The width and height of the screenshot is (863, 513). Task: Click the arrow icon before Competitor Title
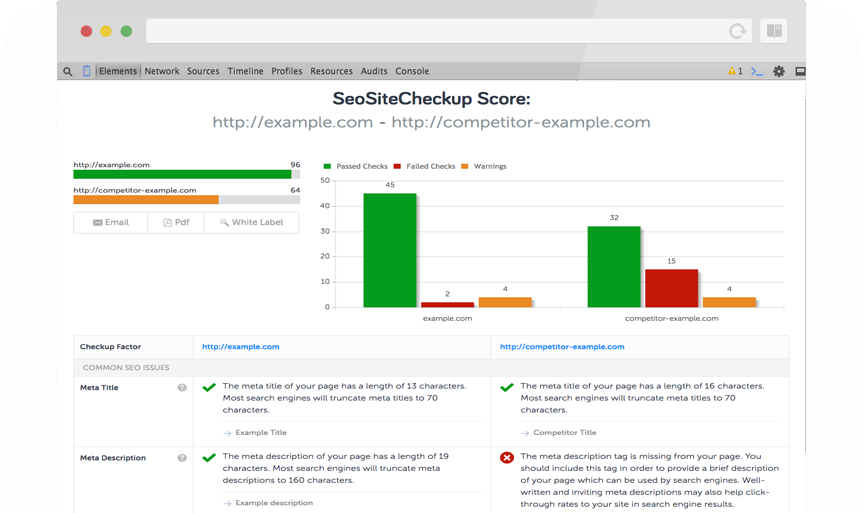point(525,433)
